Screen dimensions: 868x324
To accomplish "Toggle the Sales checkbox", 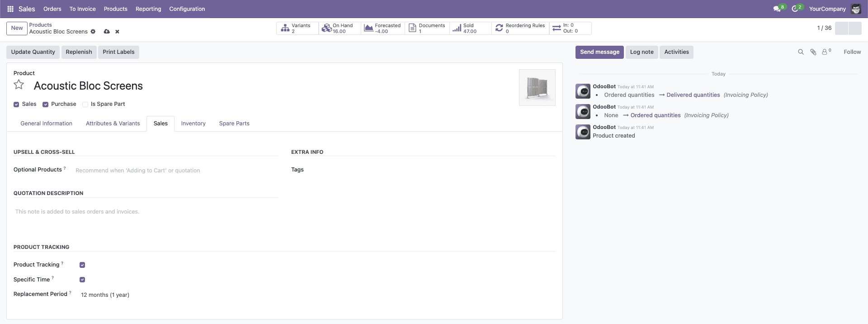I will [x=16, y=105].
